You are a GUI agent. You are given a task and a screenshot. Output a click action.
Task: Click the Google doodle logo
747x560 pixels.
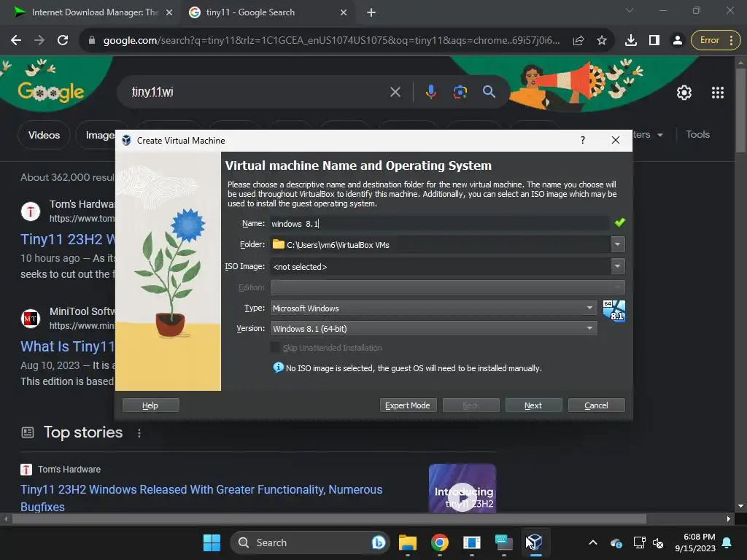(51, 91)
